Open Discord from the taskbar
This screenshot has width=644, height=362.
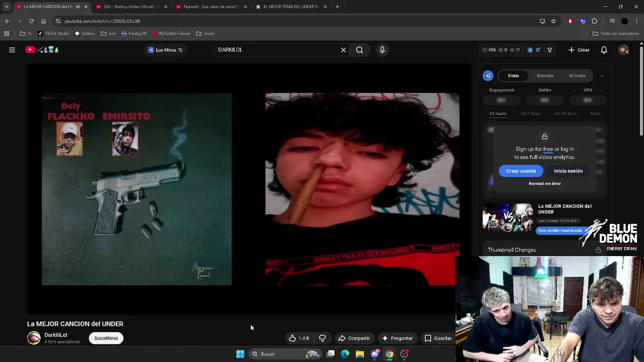(375, 354)
